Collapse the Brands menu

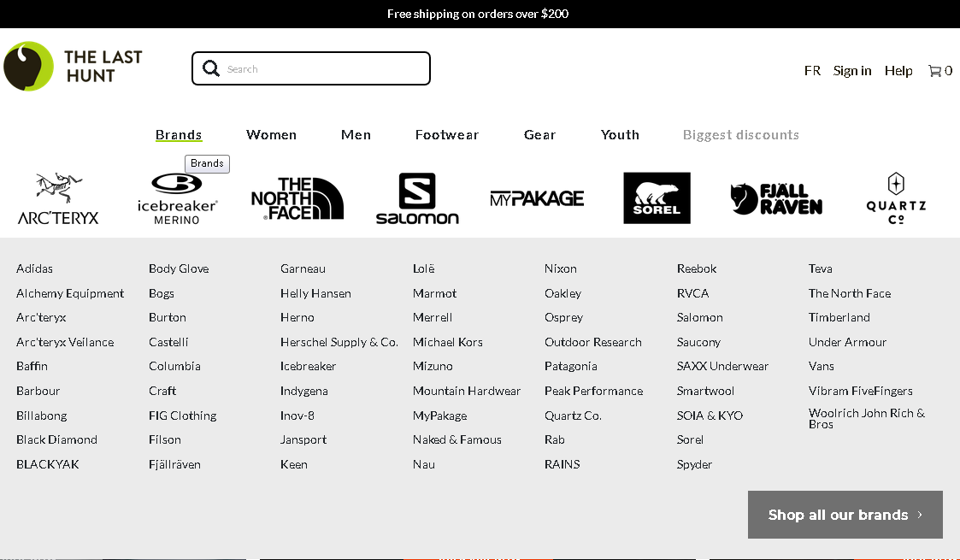point(179,135)
